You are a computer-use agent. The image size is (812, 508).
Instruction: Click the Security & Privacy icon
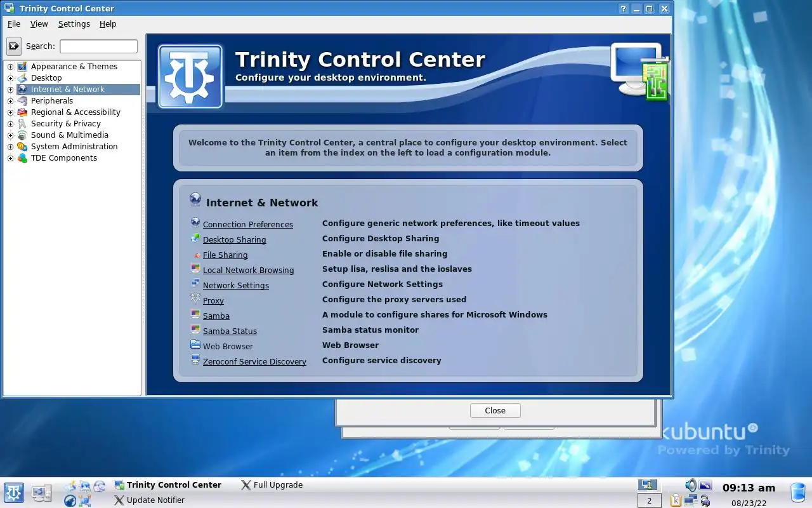click(x=22, y=123)
